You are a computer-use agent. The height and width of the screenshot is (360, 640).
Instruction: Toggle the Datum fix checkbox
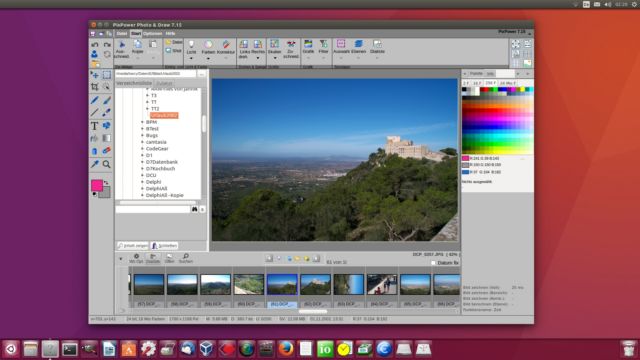coord(433,263)
